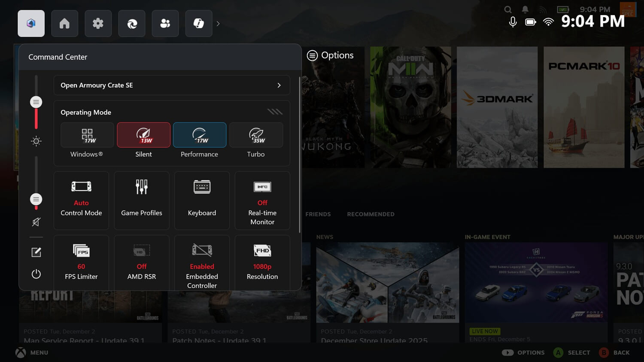Switch to the Friends tab

[318, 214]
